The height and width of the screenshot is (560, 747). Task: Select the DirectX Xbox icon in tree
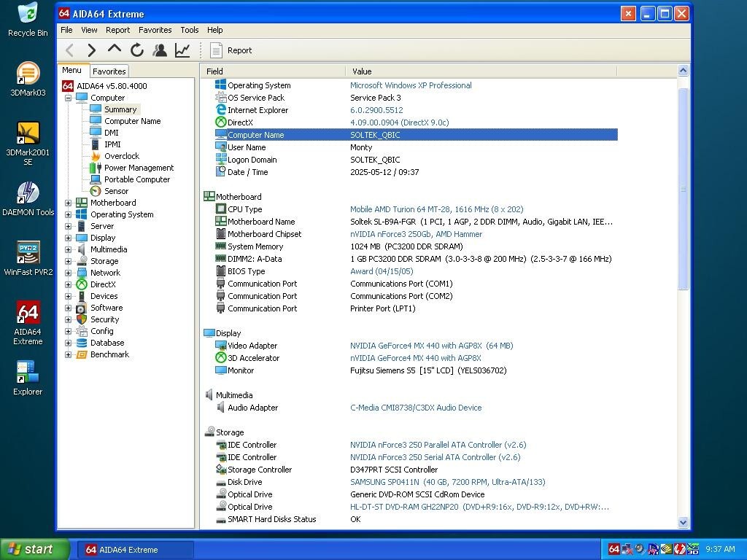82,284
